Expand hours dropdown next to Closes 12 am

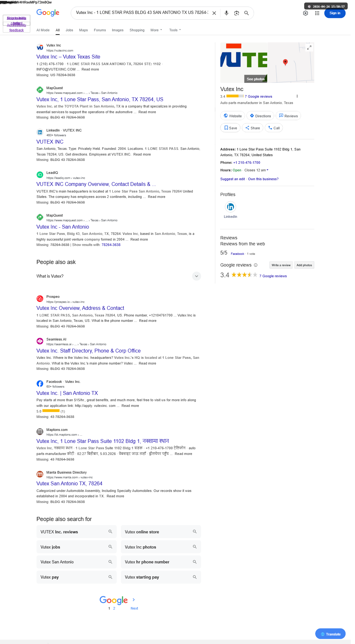(x=268, y=170)
